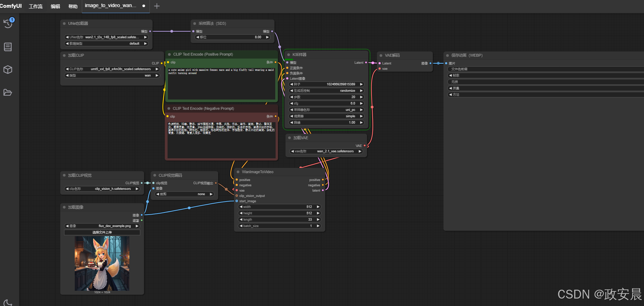Open the wan 类型 selector in 加载CLIP

(x=112, y=75)
